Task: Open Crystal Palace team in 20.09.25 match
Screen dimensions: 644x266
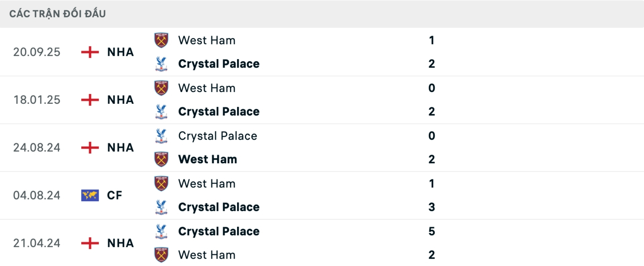Action: coord(219,64)
